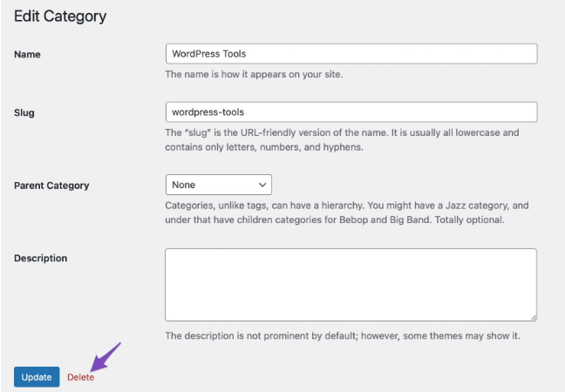Click the slug URL-friendly explanation text
Image resolution: width=565 pixels, height=392 pixels.
(342, 139)
